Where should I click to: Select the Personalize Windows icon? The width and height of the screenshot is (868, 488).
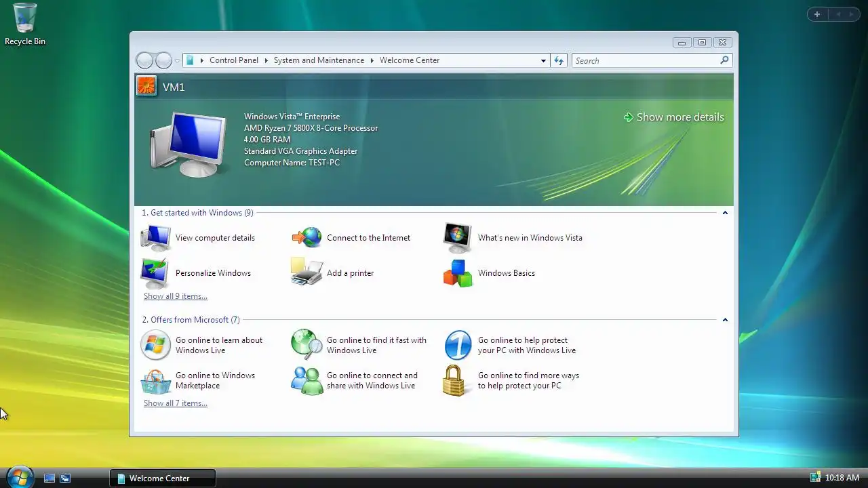[155, 273]
